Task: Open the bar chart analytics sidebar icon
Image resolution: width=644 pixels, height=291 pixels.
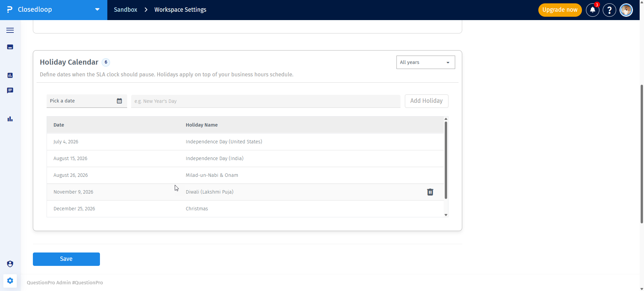Action: pyautogui.click(x=10, y=119)
